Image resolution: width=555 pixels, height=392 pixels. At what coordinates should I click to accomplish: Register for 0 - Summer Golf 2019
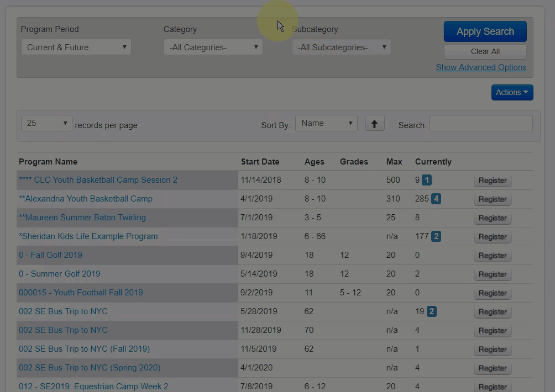(492, 274)
